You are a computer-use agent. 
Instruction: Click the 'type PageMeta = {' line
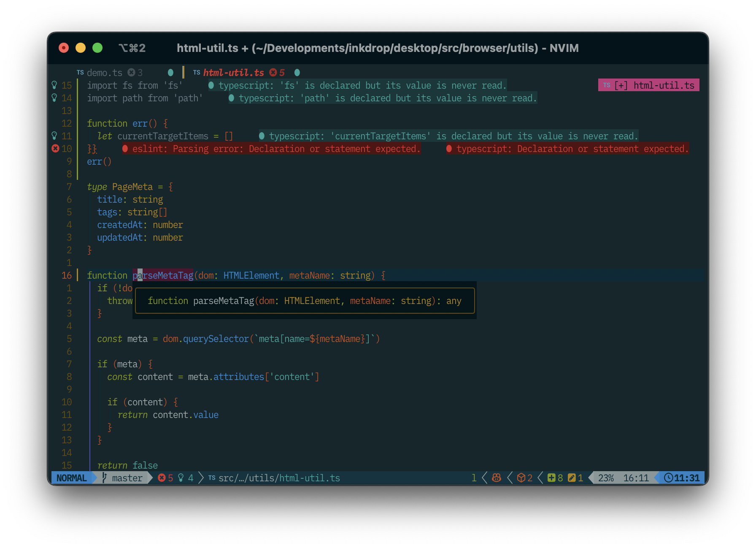tap(130, 187)
